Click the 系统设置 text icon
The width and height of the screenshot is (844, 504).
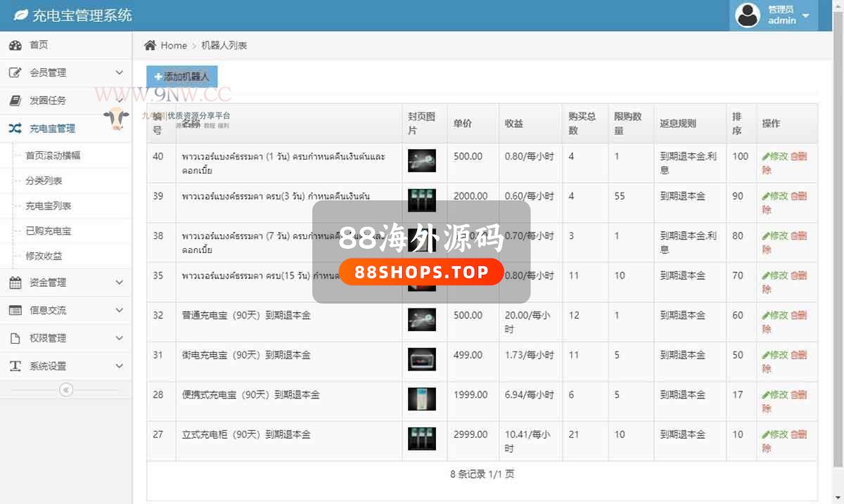tap(15, 366)
